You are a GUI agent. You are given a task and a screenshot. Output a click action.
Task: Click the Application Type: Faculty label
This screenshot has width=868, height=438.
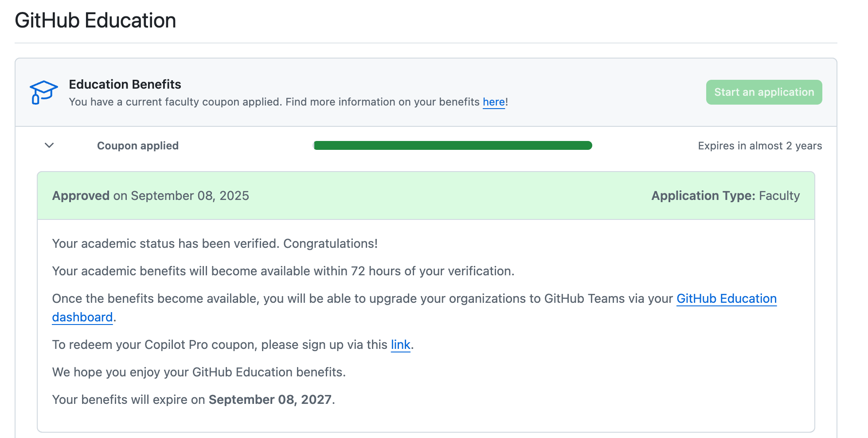725,196
